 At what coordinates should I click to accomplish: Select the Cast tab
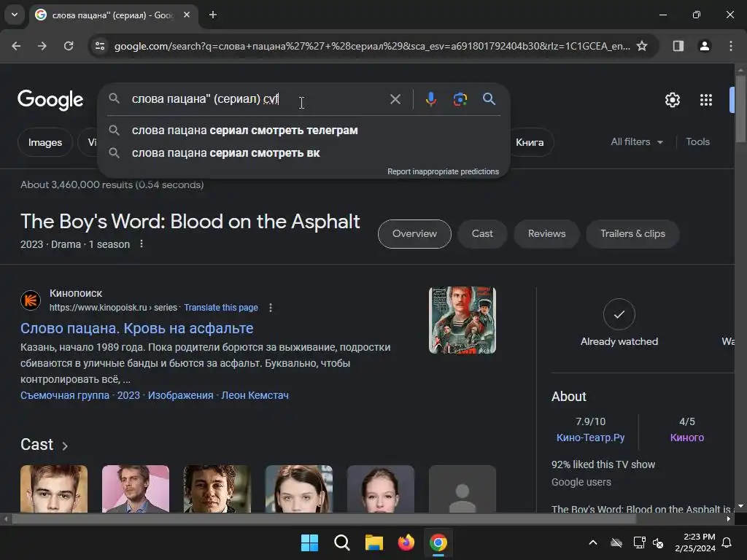[482, 234]
